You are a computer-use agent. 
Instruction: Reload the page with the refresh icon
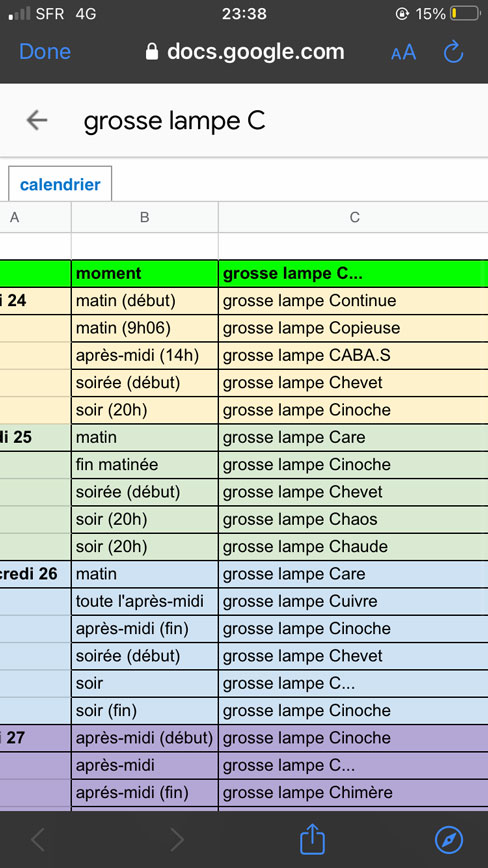pyautogui.click(x=453, y=52)
